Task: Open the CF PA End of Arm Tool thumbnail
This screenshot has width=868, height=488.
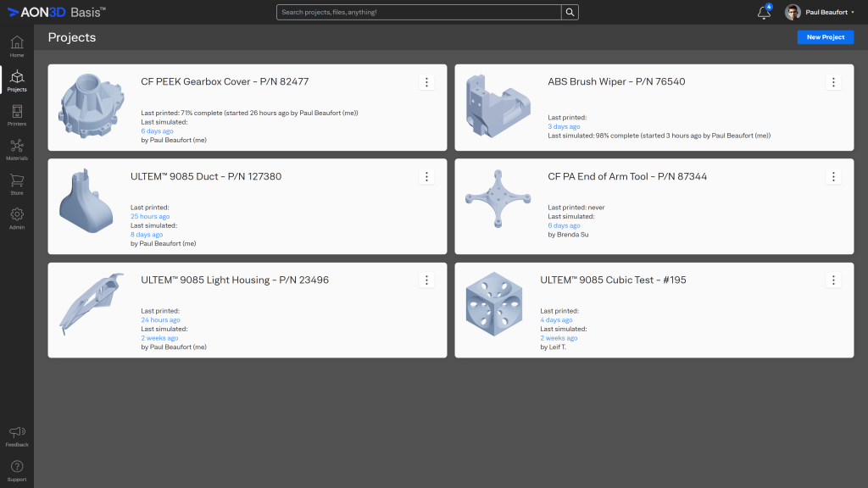Action: coord(498,199)
